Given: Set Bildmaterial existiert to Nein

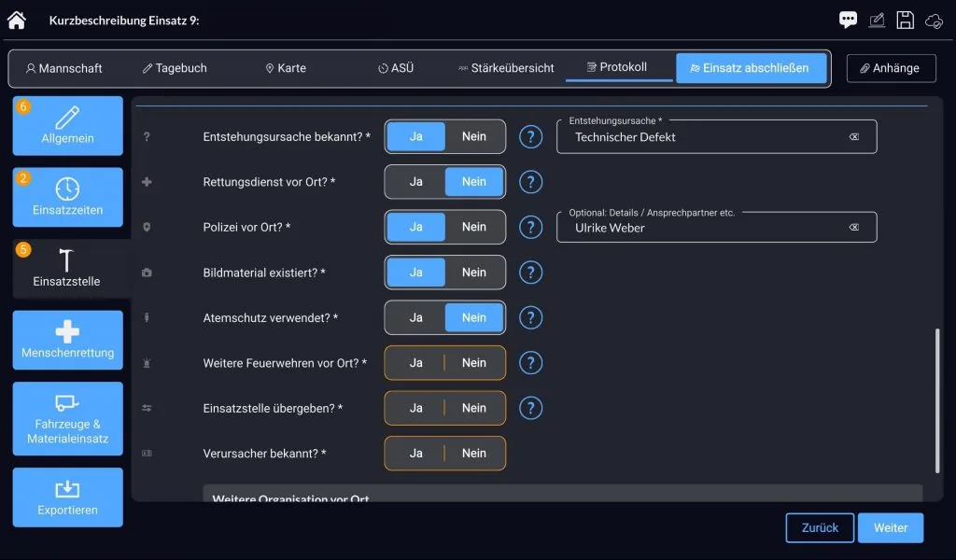Looking at the screenshot, I should [x=473, y=273].
